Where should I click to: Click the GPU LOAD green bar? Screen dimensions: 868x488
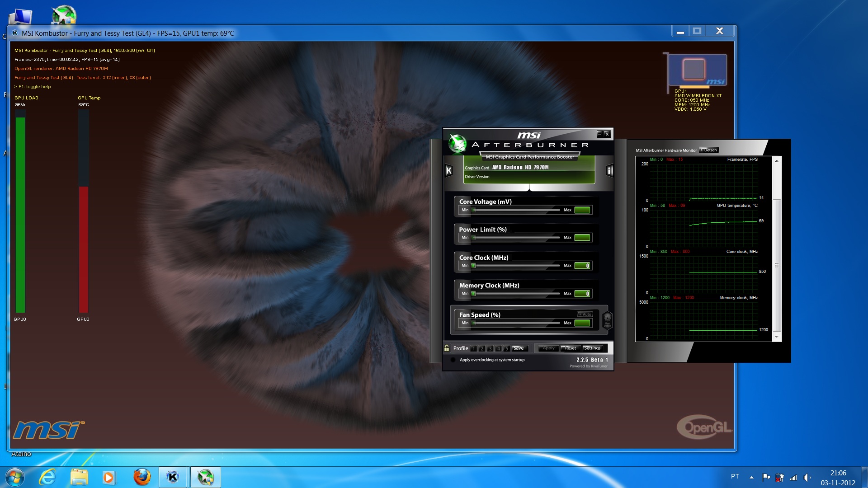click(20, 215)
